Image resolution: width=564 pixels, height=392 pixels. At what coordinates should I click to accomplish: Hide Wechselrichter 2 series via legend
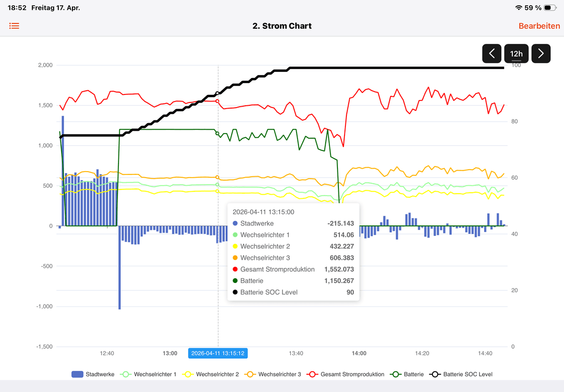(211, 374)
